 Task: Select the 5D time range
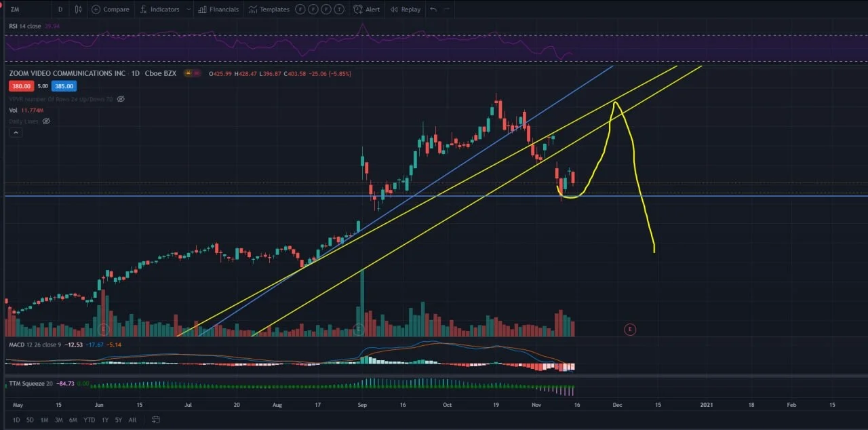click(31, 420)
